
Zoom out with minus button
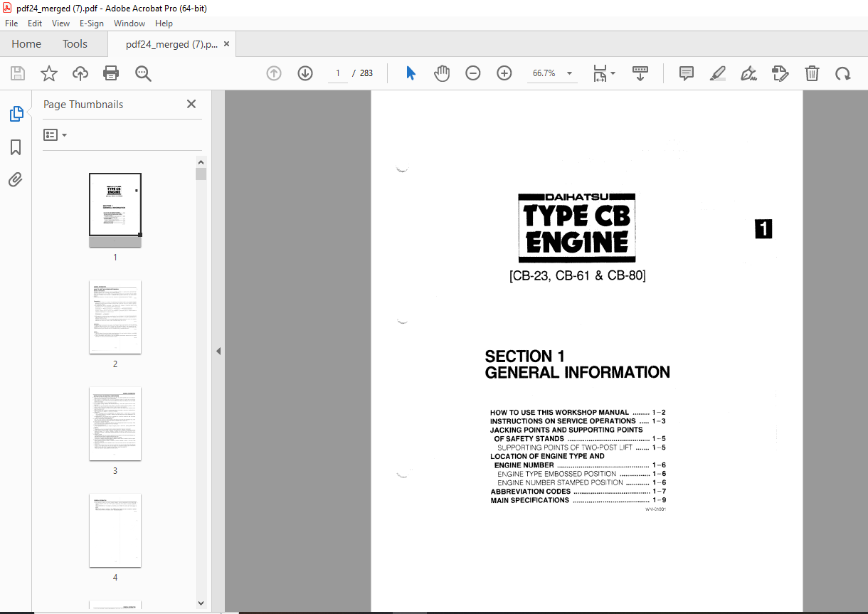[473, 73]
